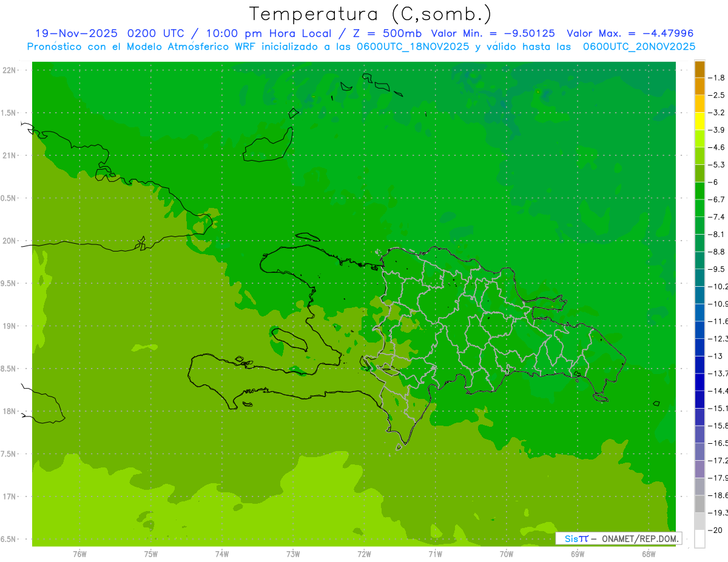The image size is (728, 562).
Task: Click the valid-until time '0600UTC_20NOV2025'
Action: [x=639, y=47]
